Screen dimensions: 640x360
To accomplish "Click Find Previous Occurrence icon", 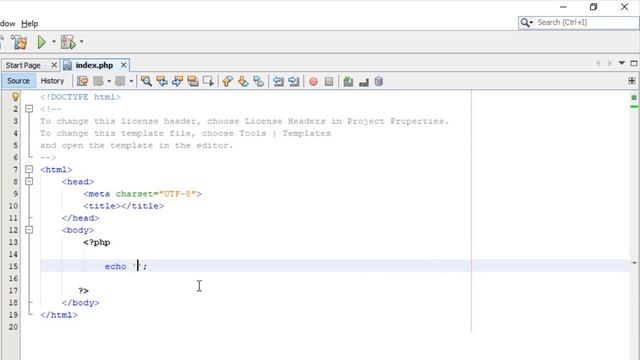I will point(162,81).
